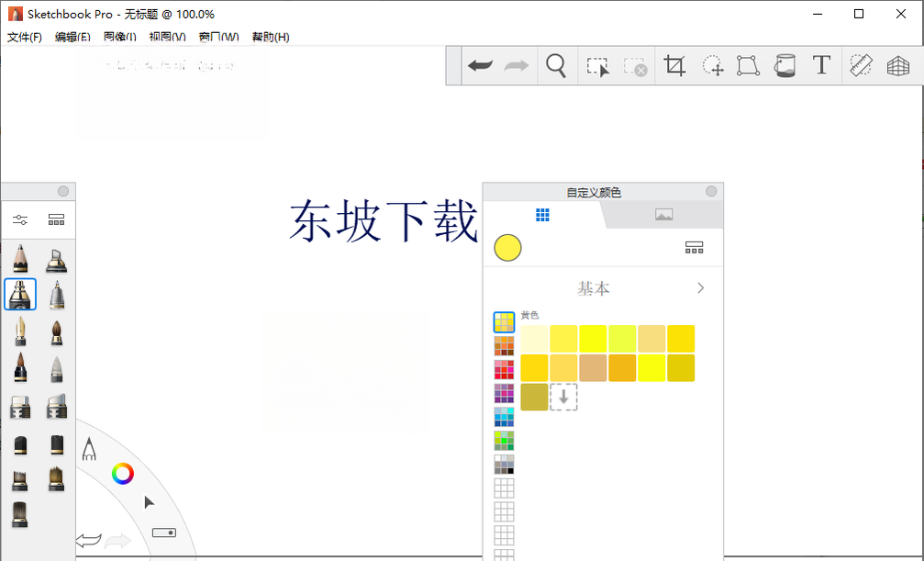Open the Brush Library icon in brush palette
The height and width of the screenshot is (561, 924).
click(x=57, y=220)
